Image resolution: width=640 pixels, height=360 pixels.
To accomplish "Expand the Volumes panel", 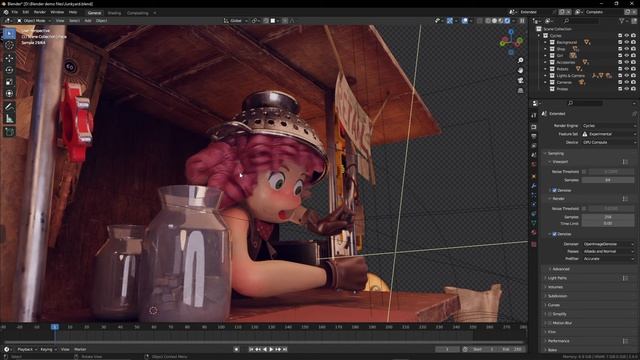I will point(555,287).
